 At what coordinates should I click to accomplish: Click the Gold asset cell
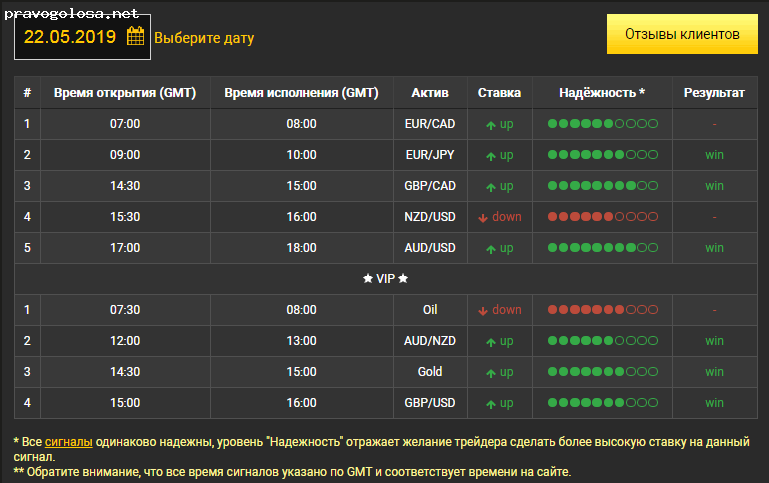point(430,372)
